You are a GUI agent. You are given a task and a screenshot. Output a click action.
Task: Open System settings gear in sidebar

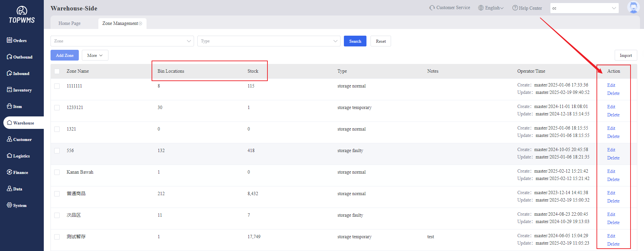(x=9, y=205)
